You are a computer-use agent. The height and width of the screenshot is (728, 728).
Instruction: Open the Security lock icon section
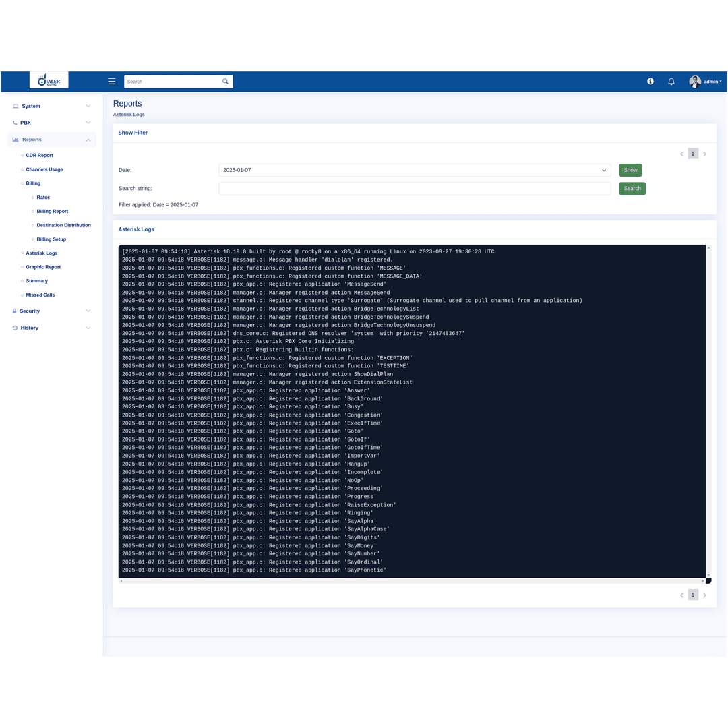15,311
